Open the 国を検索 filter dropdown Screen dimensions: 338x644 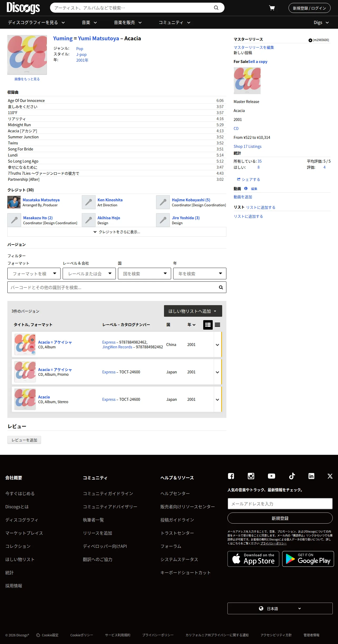(x=145, y=274)
